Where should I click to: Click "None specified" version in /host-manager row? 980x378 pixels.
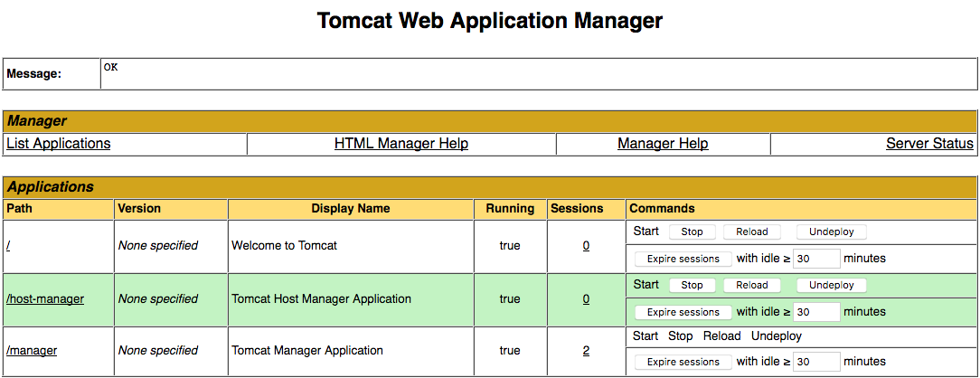tap(158, 299)
